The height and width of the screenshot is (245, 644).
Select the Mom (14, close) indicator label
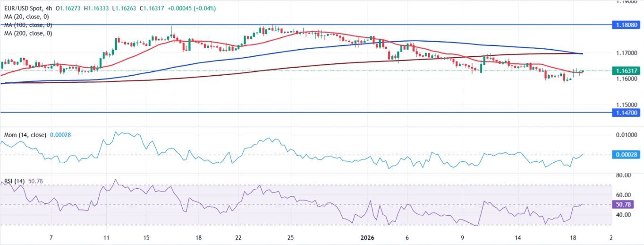tap(25, 135)
